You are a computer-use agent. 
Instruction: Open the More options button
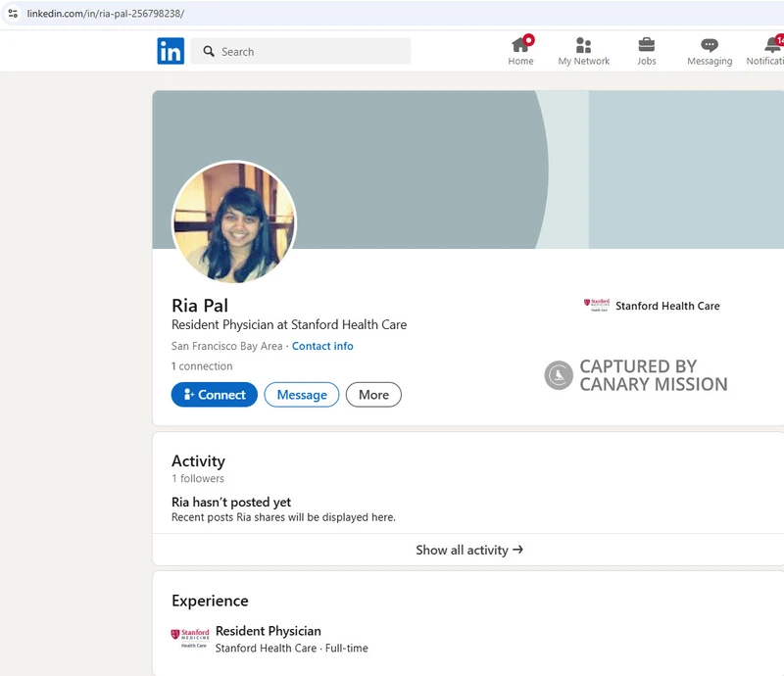(x=373, y=395)
